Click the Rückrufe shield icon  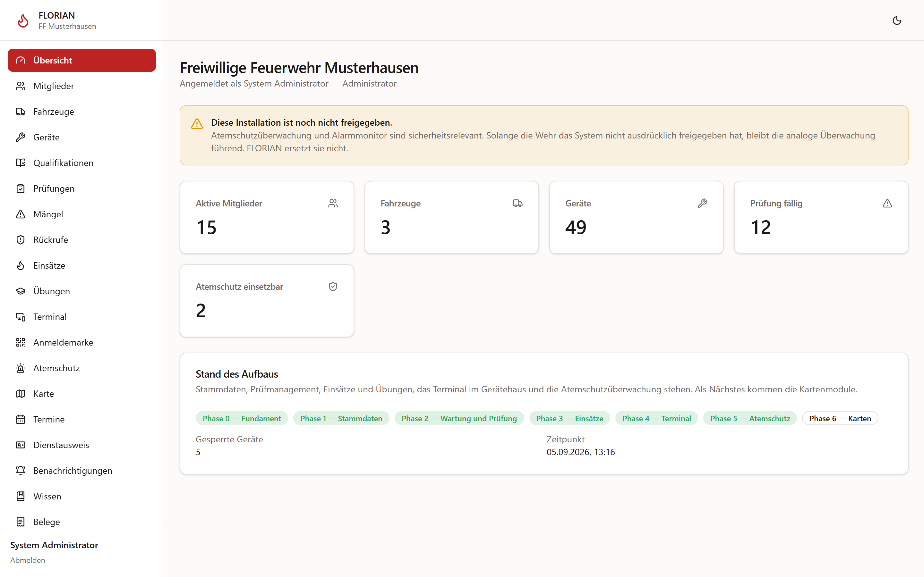pyautogui.click(x=21, y=240)
